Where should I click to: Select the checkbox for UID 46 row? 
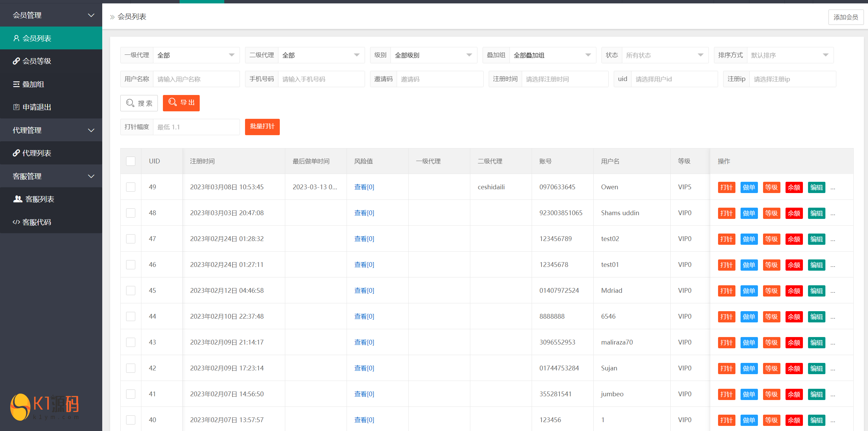[x=131, y=265]
